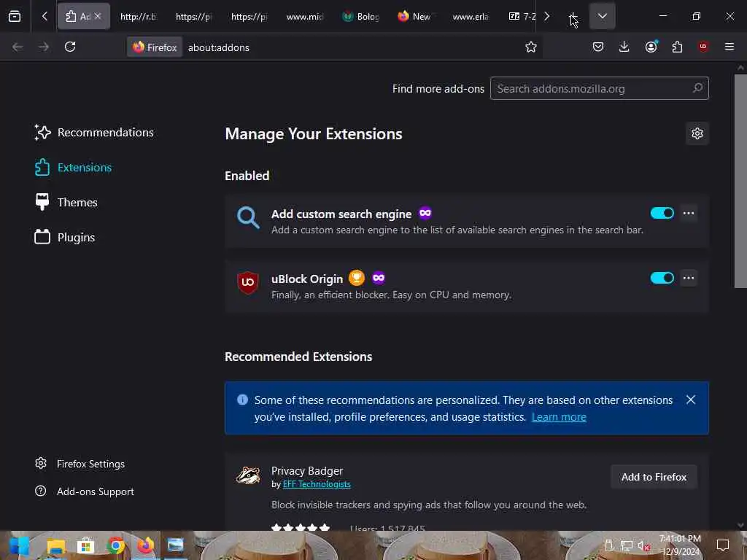The image size is (747, 560).
Task: Click the private browsing badge on Add custom search engine
Action: coord(425,214)
